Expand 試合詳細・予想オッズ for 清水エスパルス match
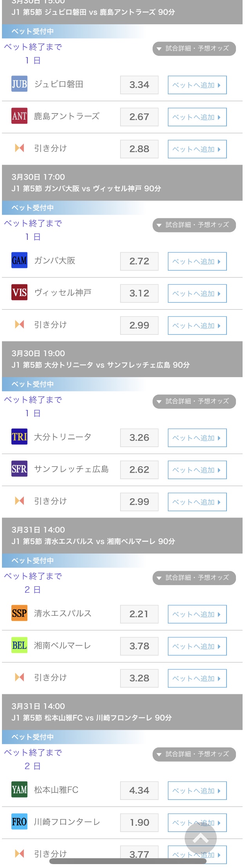 (x=194, y=578)
